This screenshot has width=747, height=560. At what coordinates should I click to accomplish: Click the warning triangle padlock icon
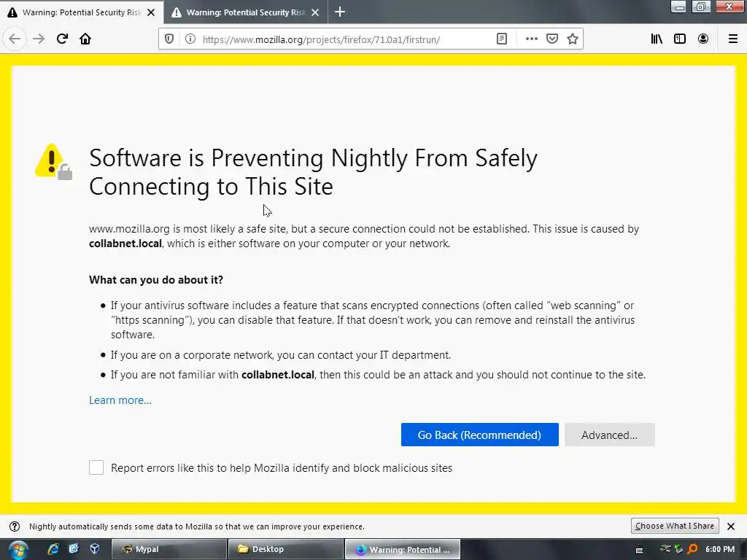coord(54,162)
